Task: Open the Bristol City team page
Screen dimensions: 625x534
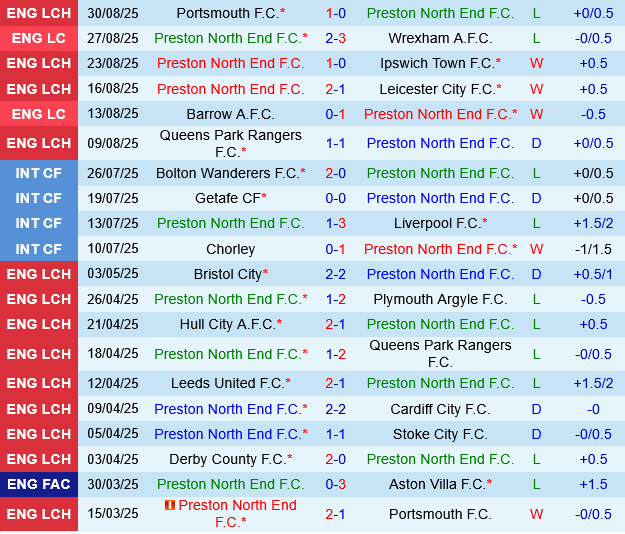Action: (227, 274)
